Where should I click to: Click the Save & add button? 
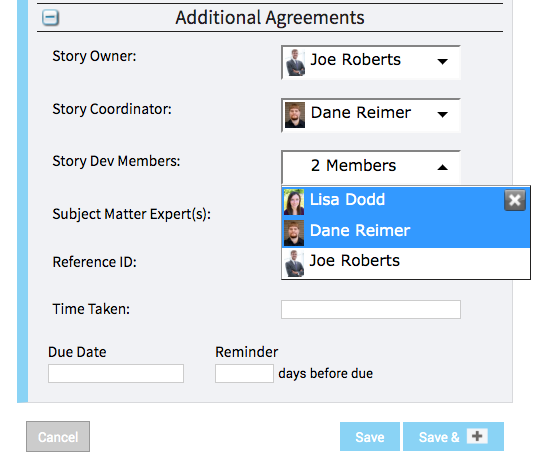453,436
